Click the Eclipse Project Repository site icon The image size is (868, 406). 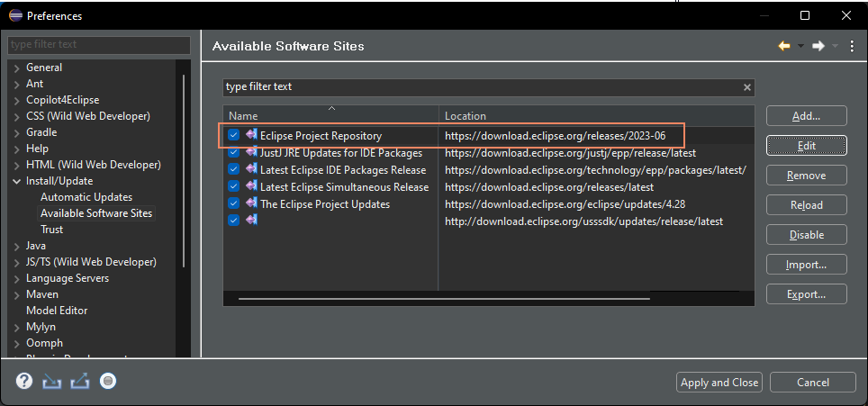click(251, 134)
